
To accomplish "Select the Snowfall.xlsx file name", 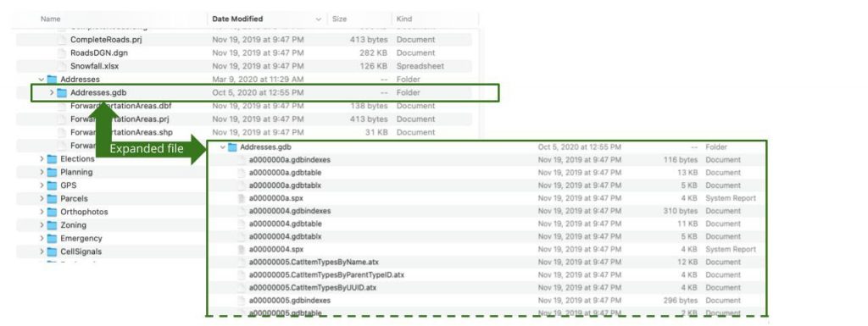I will coord(95,66).
